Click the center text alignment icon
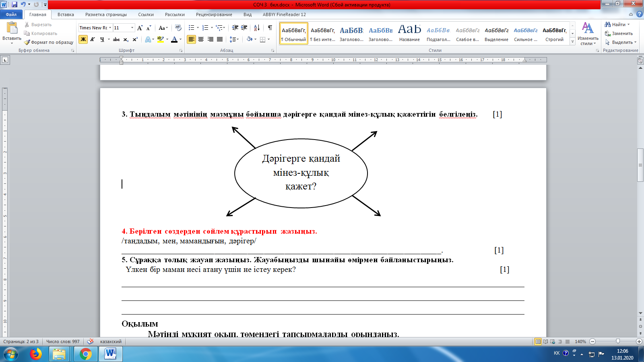The width and height of the screenshot is (644, 362). coord(200,39)
